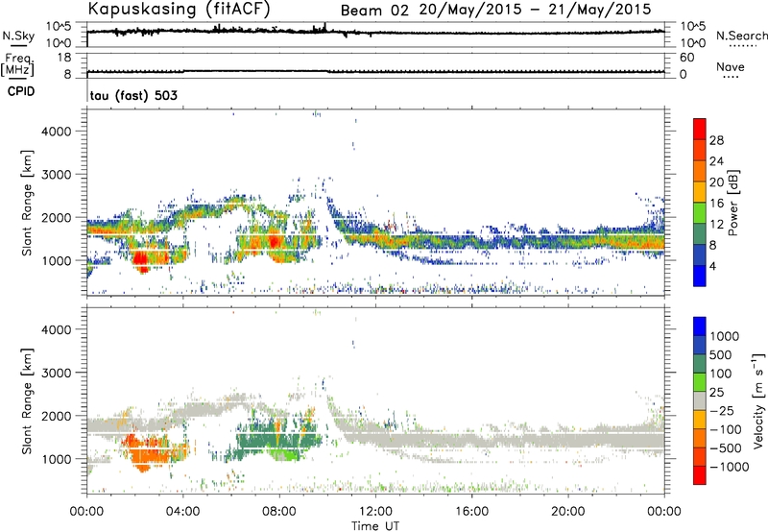Click the '-25' label on Velocity color bar
The image size is (768, 532).
pyautogui.click(x=722, y=411)
